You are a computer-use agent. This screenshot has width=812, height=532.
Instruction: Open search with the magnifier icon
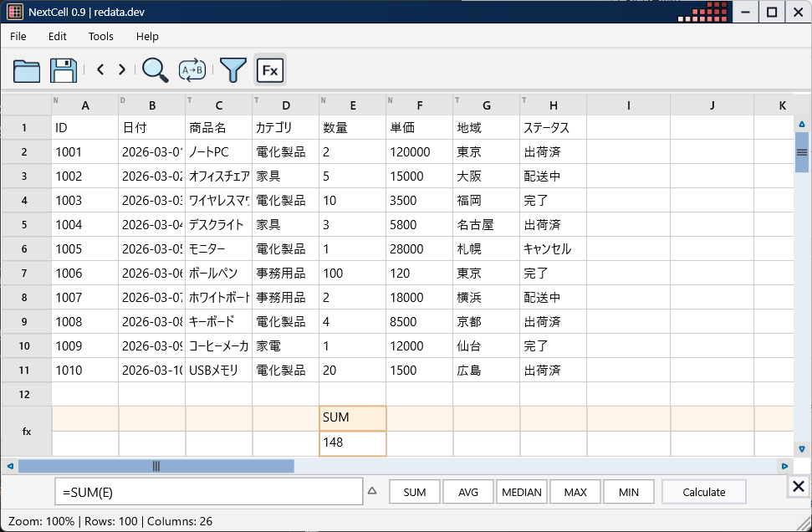[x=154, y=69]
